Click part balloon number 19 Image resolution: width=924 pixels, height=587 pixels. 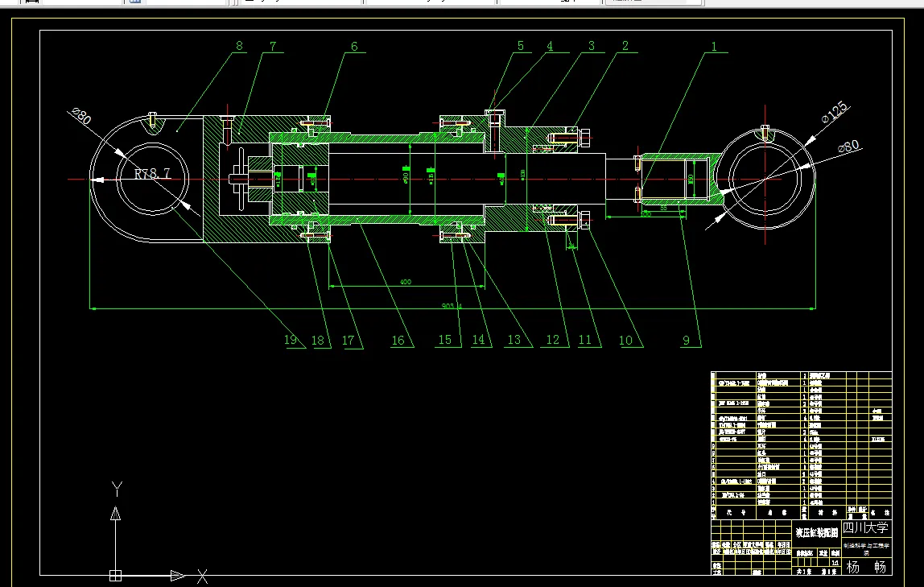(291, 340)
